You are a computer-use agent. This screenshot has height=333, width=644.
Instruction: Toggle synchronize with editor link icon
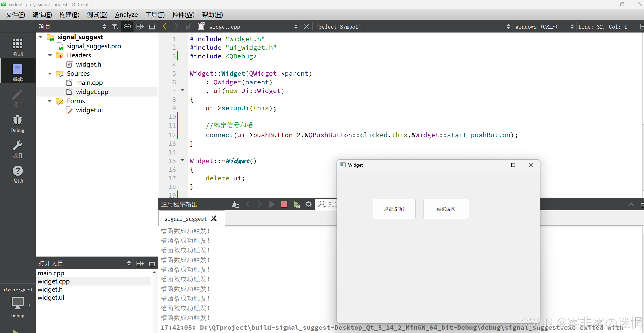point(127,27)
